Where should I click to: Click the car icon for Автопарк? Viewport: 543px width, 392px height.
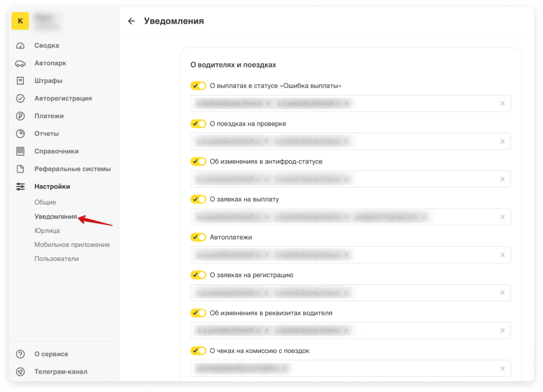point(20,63)
